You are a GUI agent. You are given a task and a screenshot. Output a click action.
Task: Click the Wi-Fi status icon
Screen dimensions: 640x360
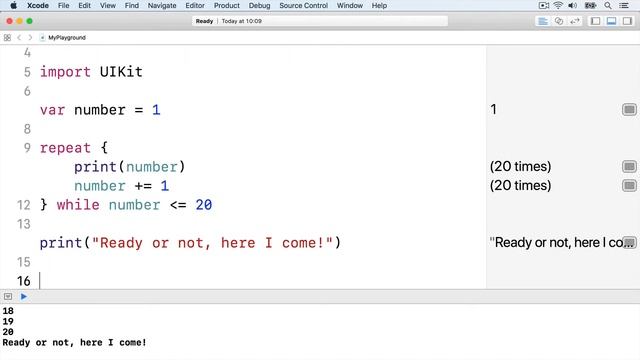tap(558, 5)
